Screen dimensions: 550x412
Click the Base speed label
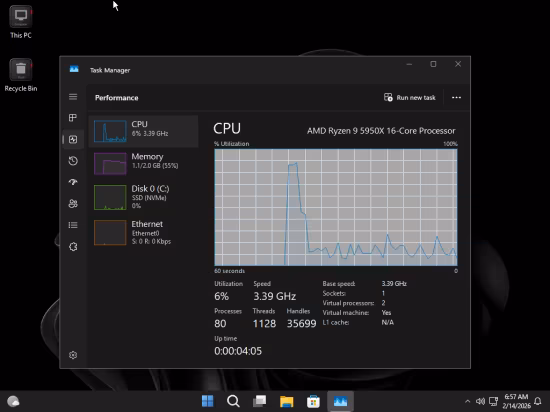(339, 284)
